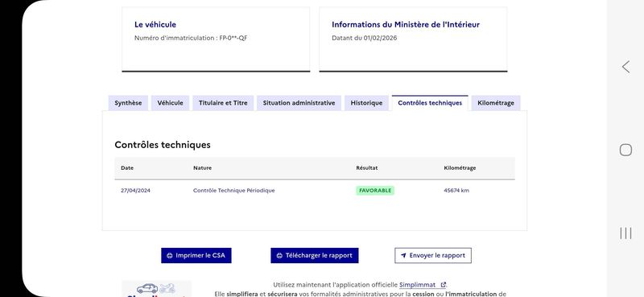Click the Résultat column header
This screenshot has height=297, width=644.
click(367, 168)
